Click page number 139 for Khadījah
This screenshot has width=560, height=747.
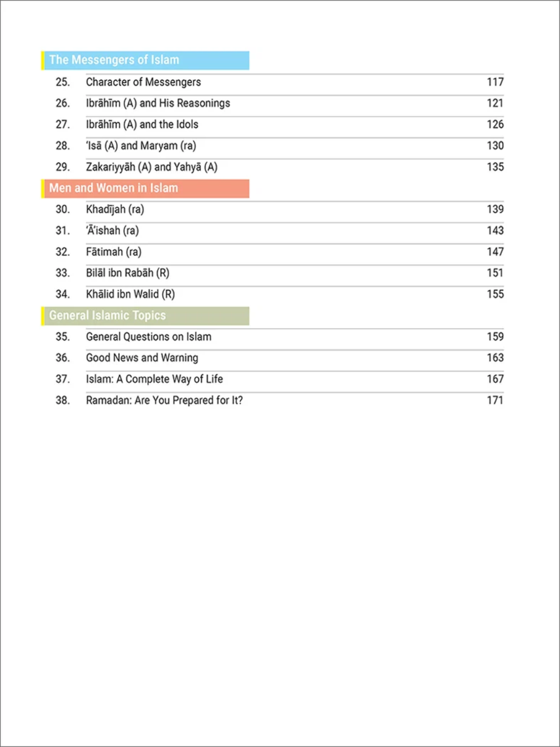495,209
